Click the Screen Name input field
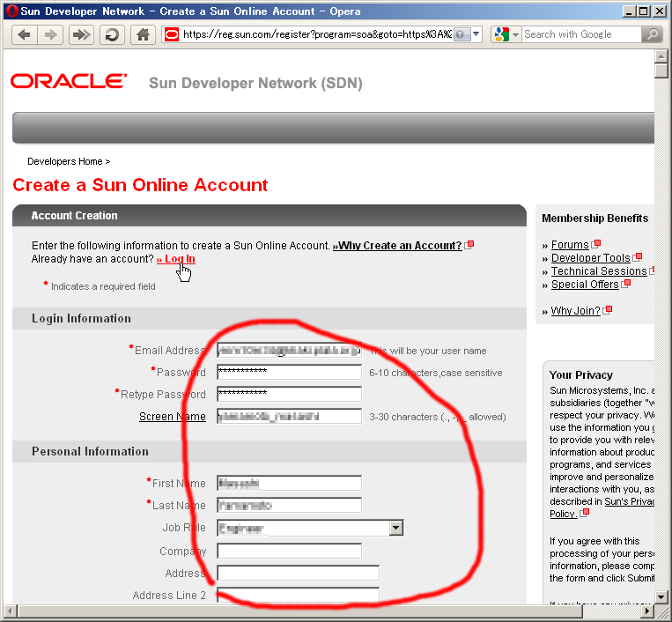The height and width of the screenshot is (622, 672). [x=289, y=416]
